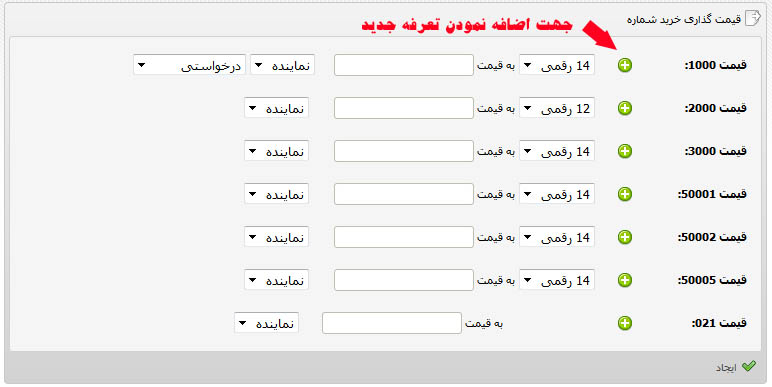Click the ایجاد create button

click(736, 367)
